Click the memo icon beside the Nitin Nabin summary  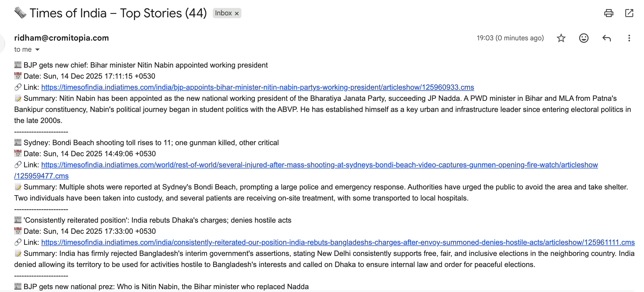click(18, 98)
